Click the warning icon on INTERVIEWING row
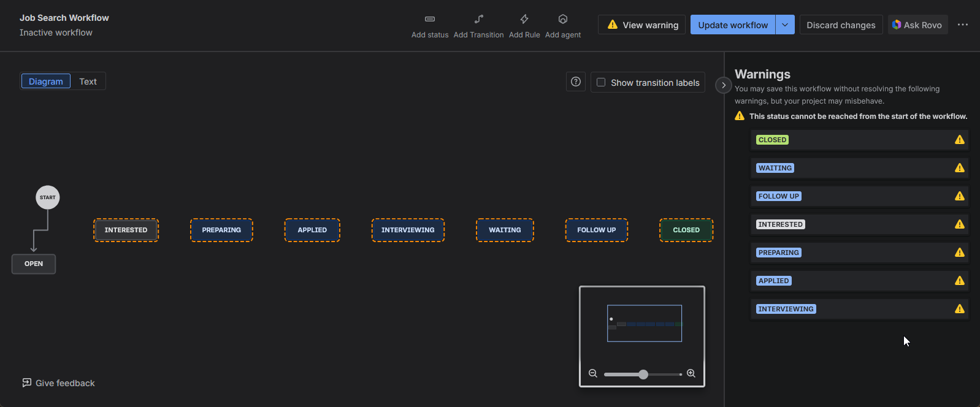Image resolution: width=980 pixels, height=407 pixels. point(960,309)
